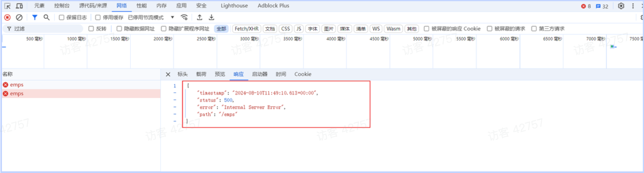Open network conditions Wi-Fi icon
Image resolution: width=644 pixels, height=173 pixels.
184,17
